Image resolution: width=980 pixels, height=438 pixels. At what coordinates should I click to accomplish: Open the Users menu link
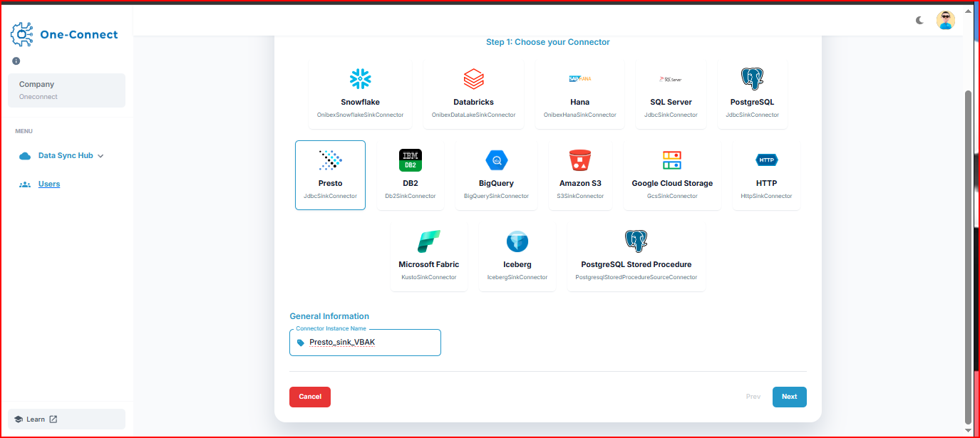49,184
